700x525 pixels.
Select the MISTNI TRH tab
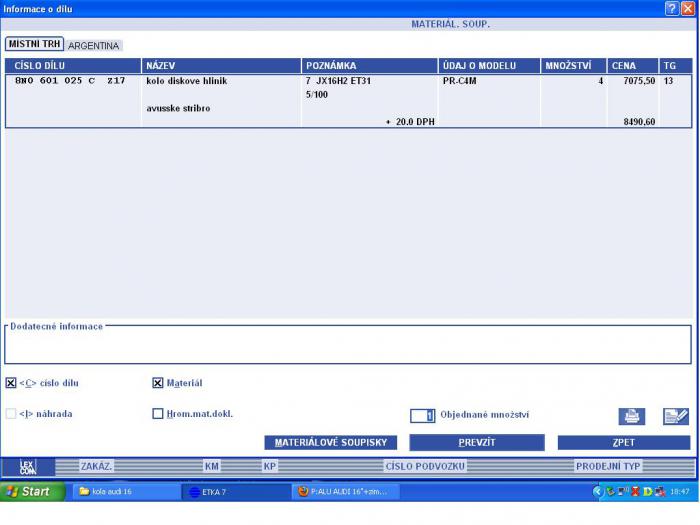(x=35, y=45)
